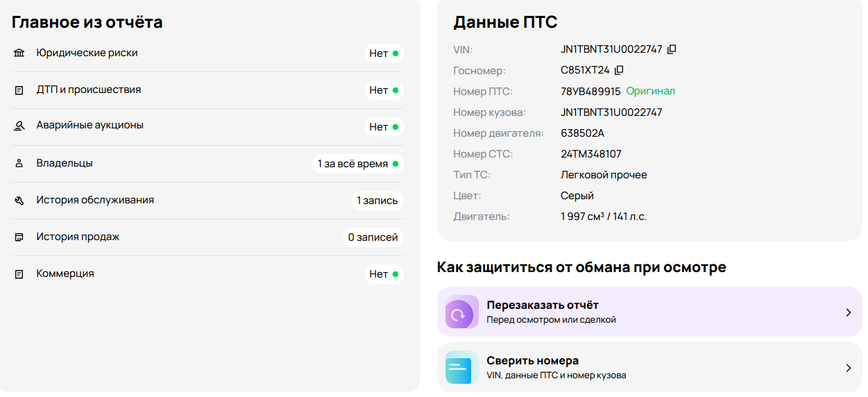Open the '0 записей' sales history badge
868x397 pixels.
pyautogui.click(x=373, y=237)
